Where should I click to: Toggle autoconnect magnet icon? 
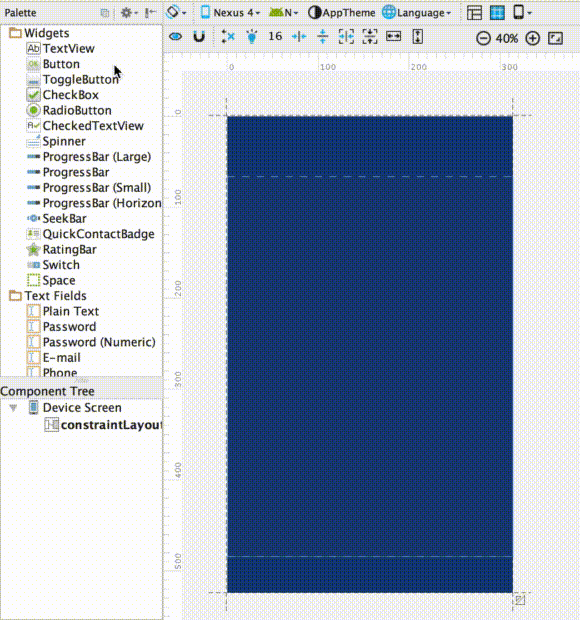coord(199,37)
